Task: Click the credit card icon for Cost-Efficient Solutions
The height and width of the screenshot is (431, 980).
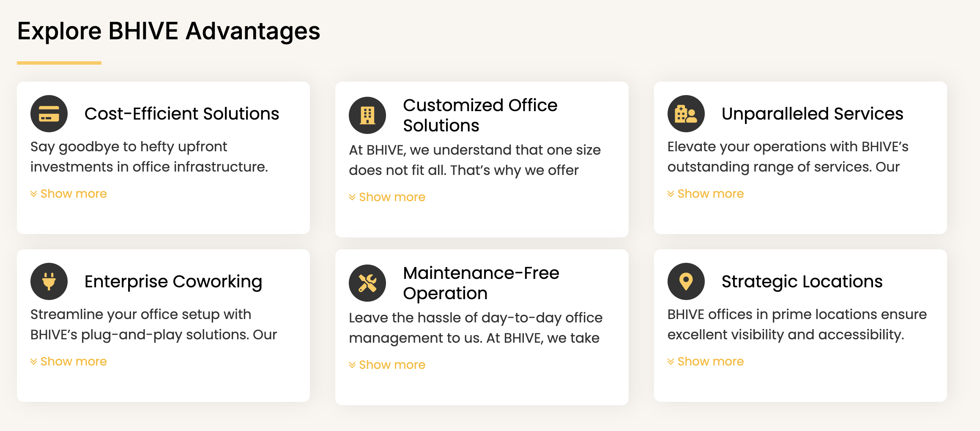Action: coord(49,114)
